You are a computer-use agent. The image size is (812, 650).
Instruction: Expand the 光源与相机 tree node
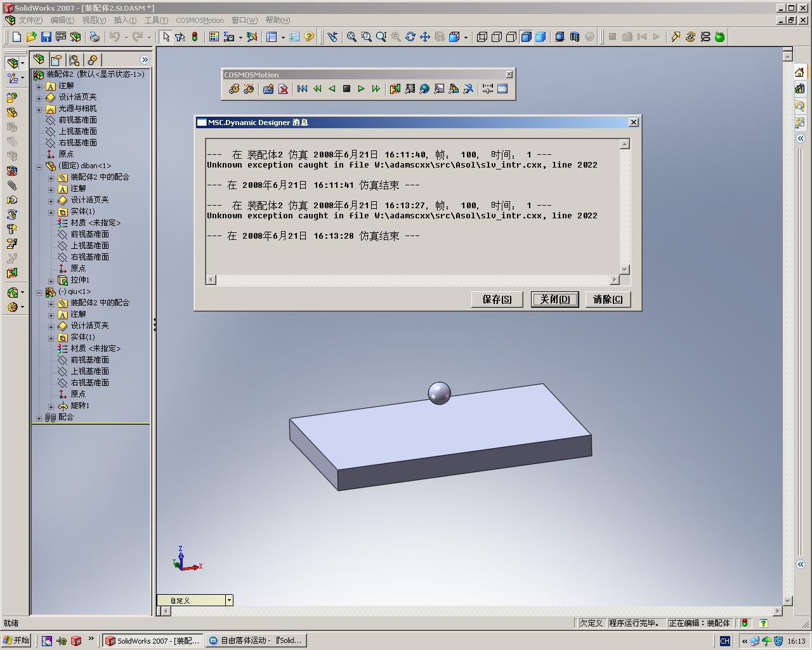(39, 109)
